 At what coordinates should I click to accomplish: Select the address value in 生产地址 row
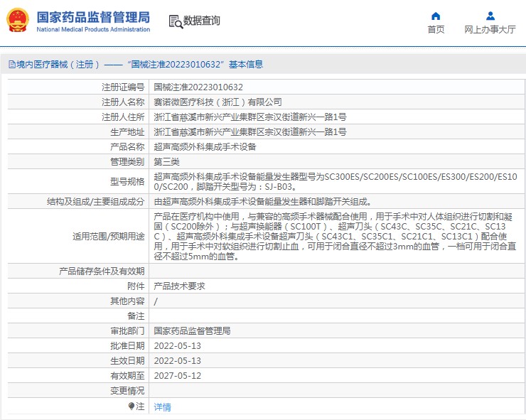click(250, 132)
